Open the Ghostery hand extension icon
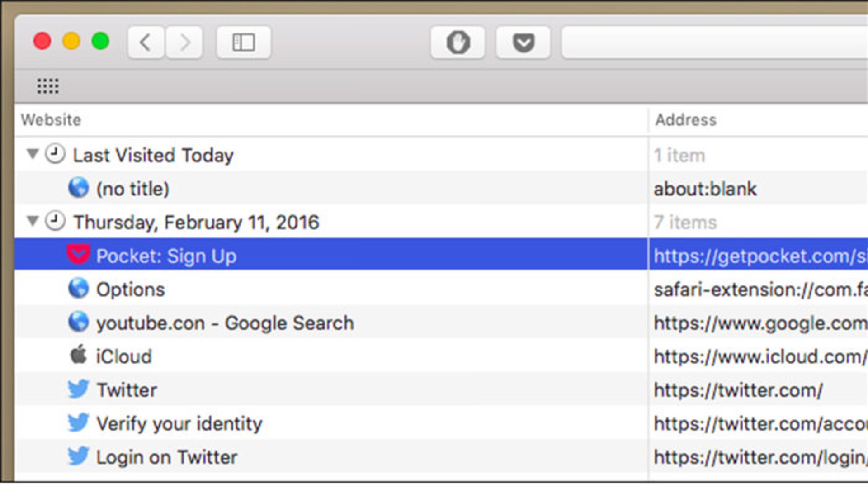This screenshot has width=868, height=484. [458, 43]
